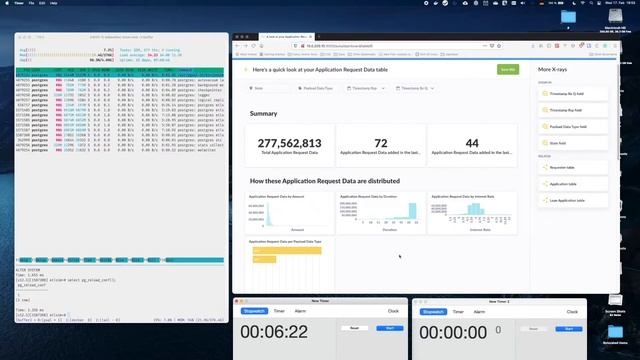Open the blue folder at desktop bottom right
The image size is (640, 360).
(x=615, y=332)
